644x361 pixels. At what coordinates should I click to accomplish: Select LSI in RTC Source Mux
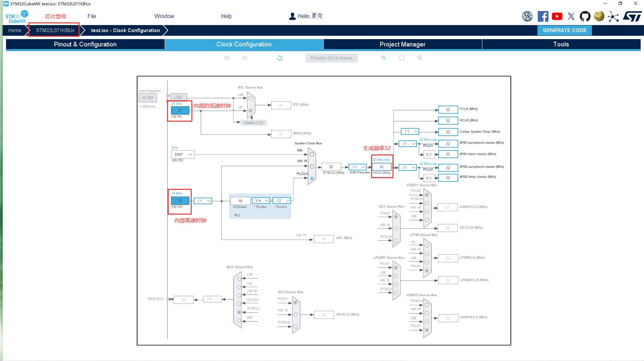pos(251,111)
